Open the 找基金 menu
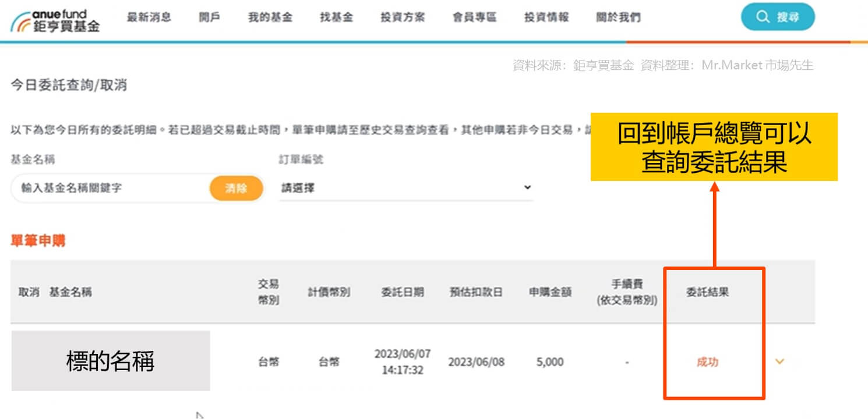Screen dimensions: 868x419 click(x=336, y=17)
